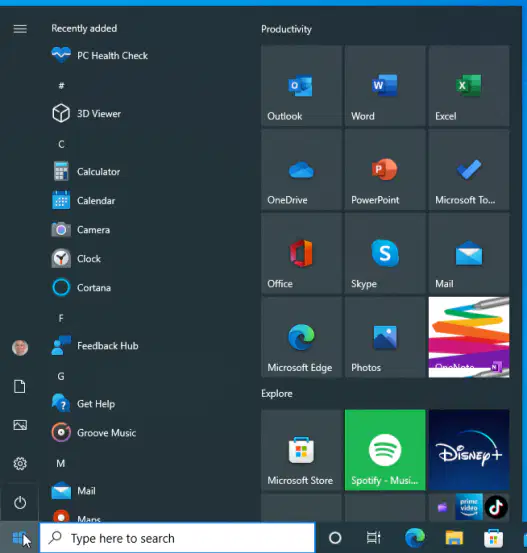Jump via the 'F' letter header

(61, 318)
